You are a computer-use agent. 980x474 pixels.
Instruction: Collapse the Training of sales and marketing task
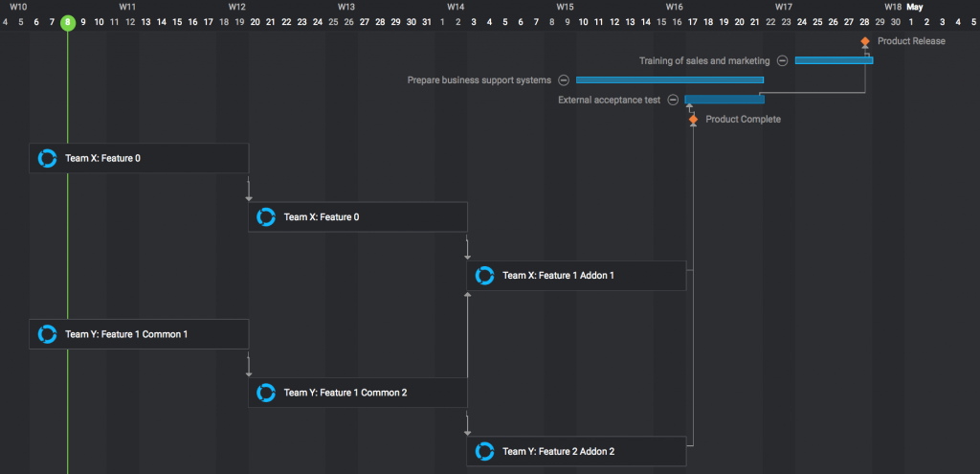(x=783, y=60)
